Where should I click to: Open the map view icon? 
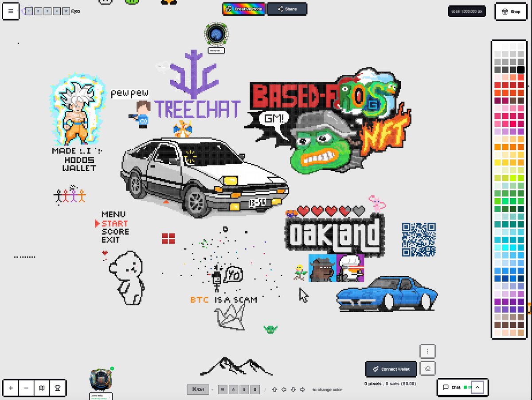(x=42, y=388)
